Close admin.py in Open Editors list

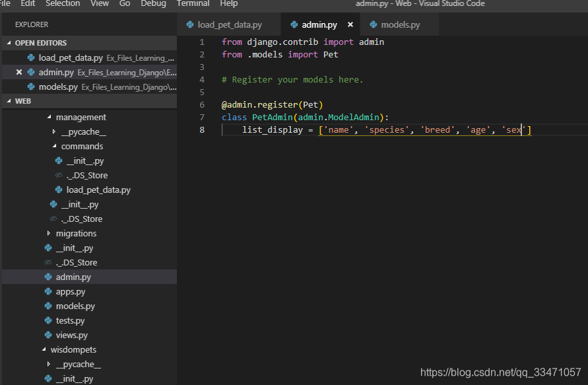(18, 72)
